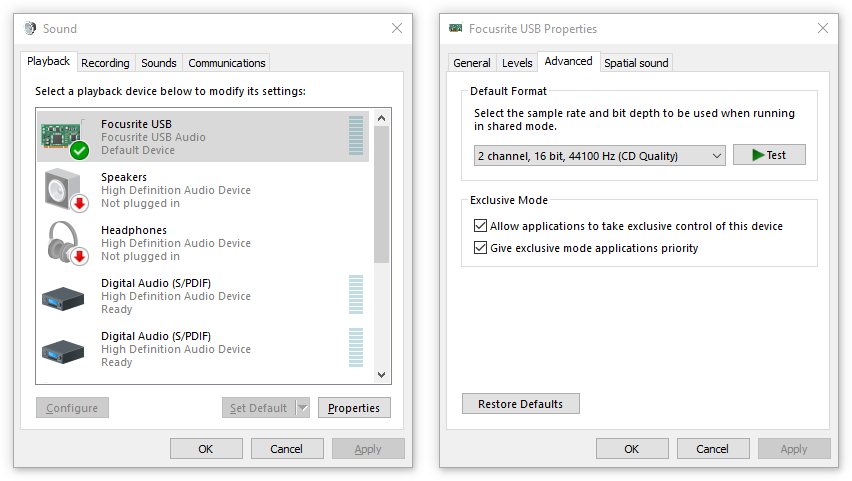Screen dimensions: 852x481
Task: Select the 'Headphones' device name
Action: (x=134, y=230)
